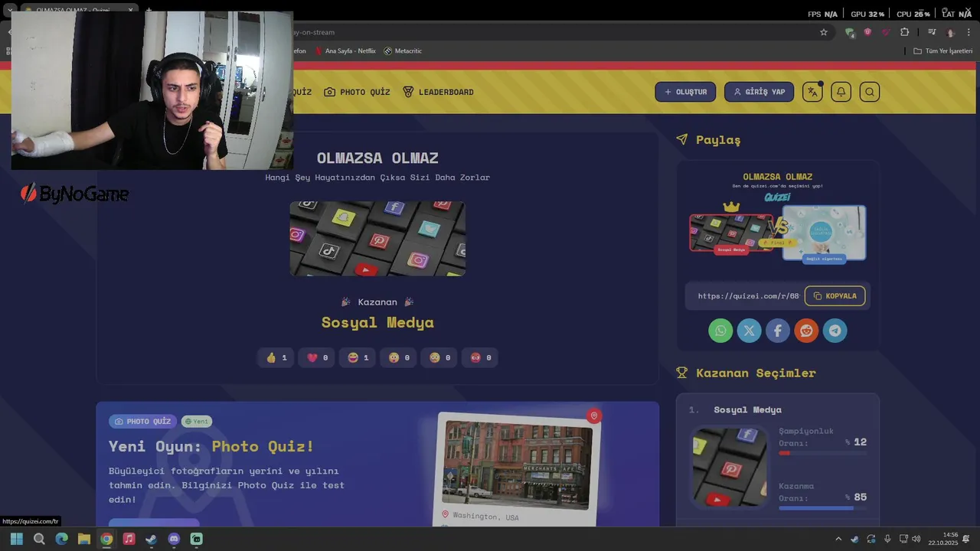This screenshot has height=551, width=980.
Task: Click the Kazanma Oranı progress bar
Action: point(823,508)
